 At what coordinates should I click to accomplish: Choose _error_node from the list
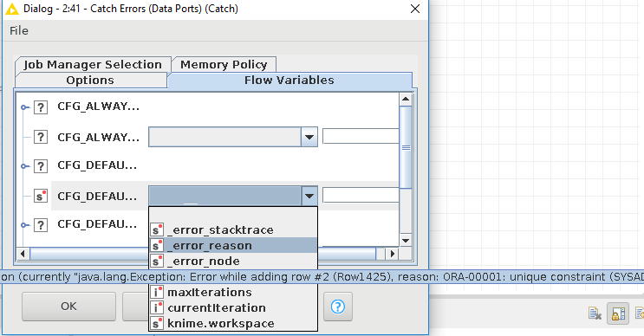233,261
